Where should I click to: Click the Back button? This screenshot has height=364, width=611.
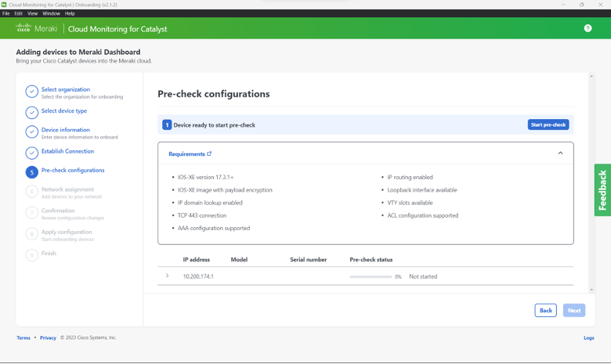click(545, 311)
